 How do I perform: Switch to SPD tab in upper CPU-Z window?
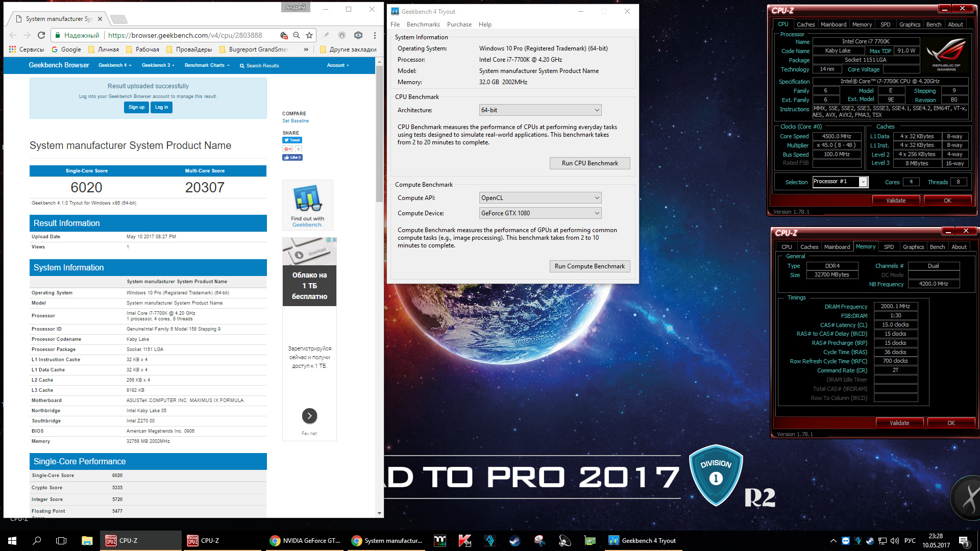click(886, 24)
